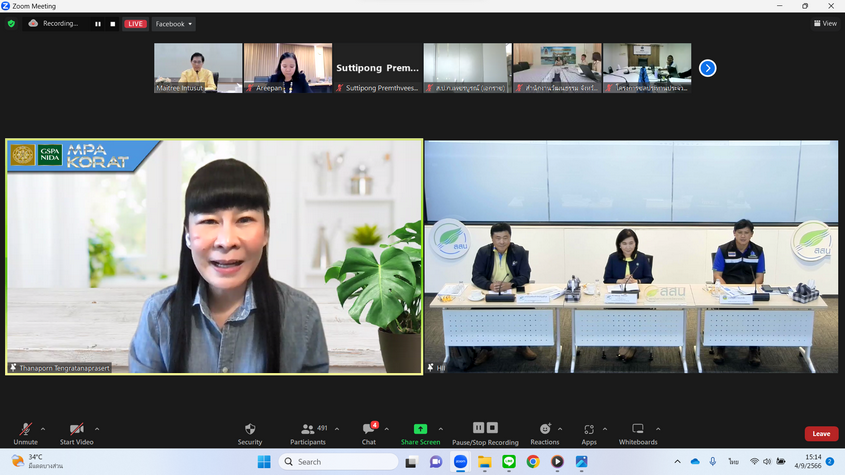Screen dimensions: 845x475
Task: Open the Security shield icon
Action: 250,429
